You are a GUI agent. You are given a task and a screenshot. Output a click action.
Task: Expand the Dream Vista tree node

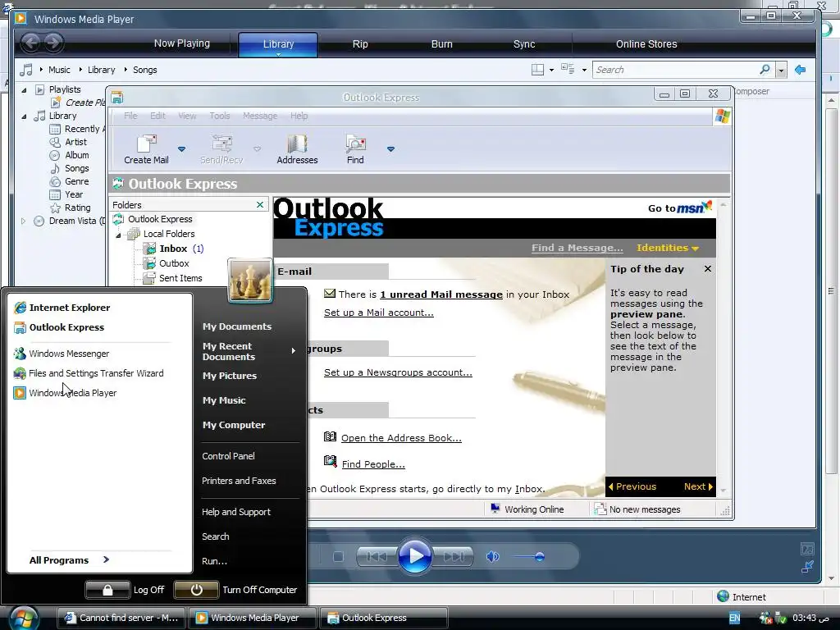(23, 221)
